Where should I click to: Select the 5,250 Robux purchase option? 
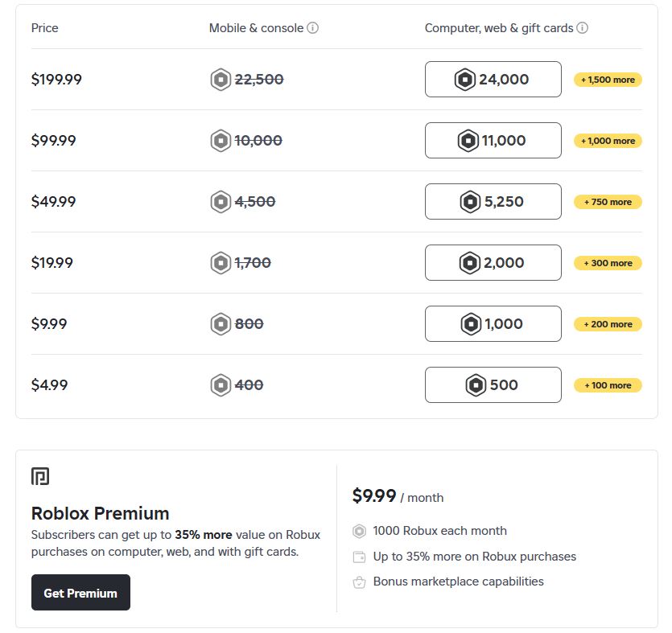[493, 201]
